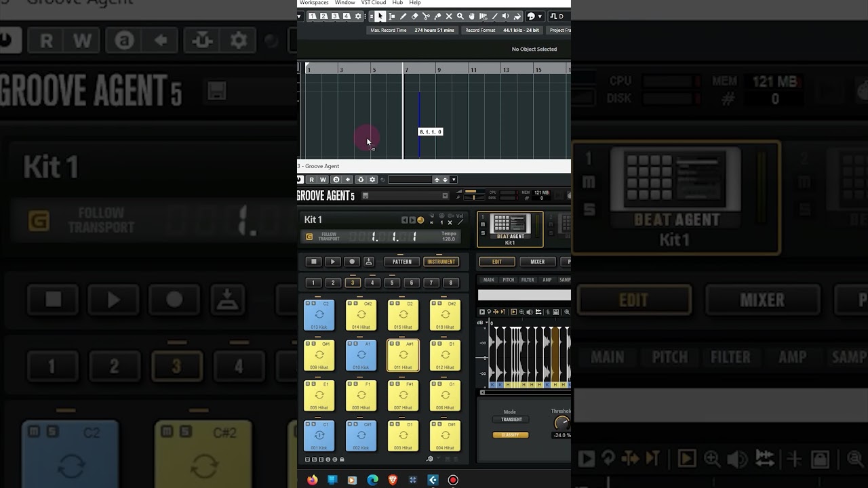Switch to the AMP tab
This screenshot has height=488, width=868.
[547, 280]
